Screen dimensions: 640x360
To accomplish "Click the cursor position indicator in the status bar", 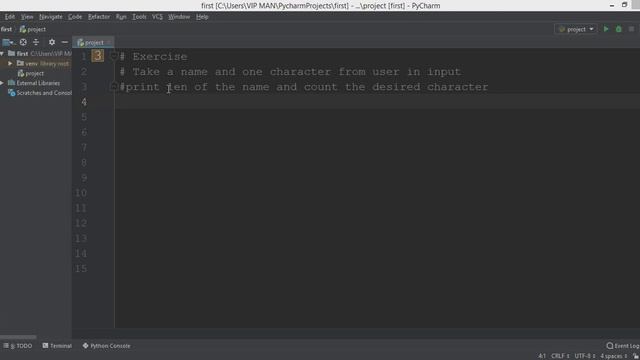I will [x=542, y=356].
